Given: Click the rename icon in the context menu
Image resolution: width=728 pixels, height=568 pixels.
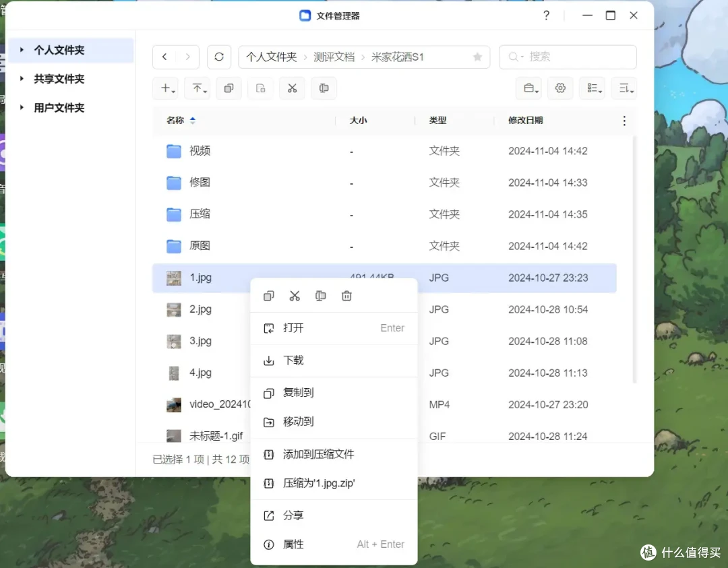Looking at the screenshot, I should (321, 296).
